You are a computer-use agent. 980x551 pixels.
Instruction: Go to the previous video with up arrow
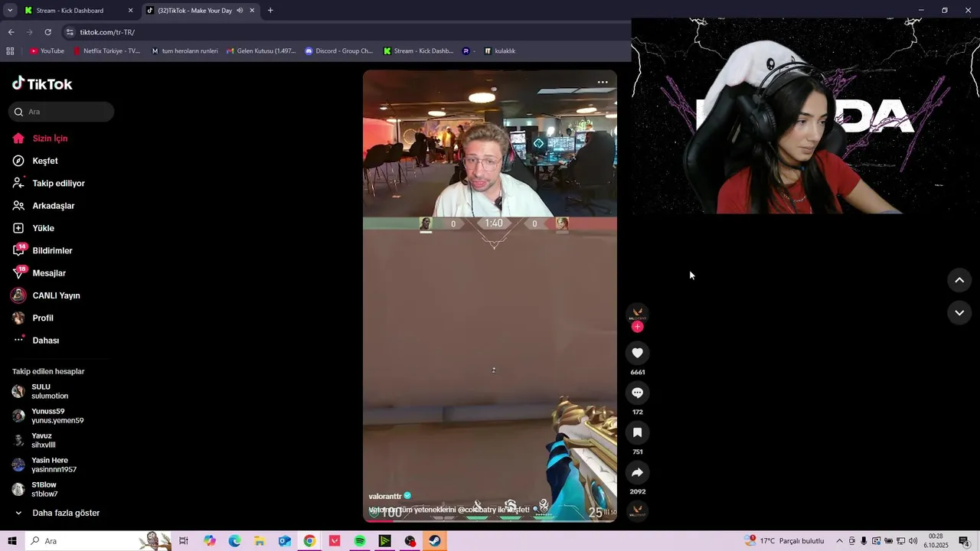tap(959, 280)
